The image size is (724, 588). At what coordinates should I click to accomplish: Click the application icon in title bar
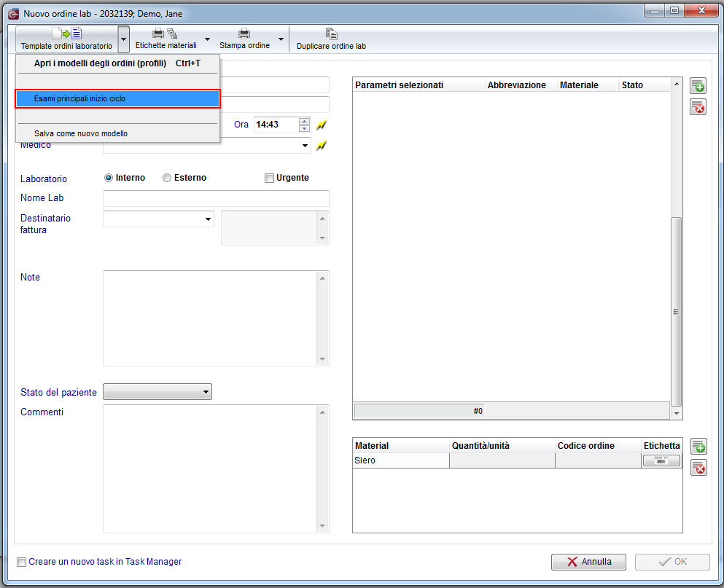[x=14, y=14]
